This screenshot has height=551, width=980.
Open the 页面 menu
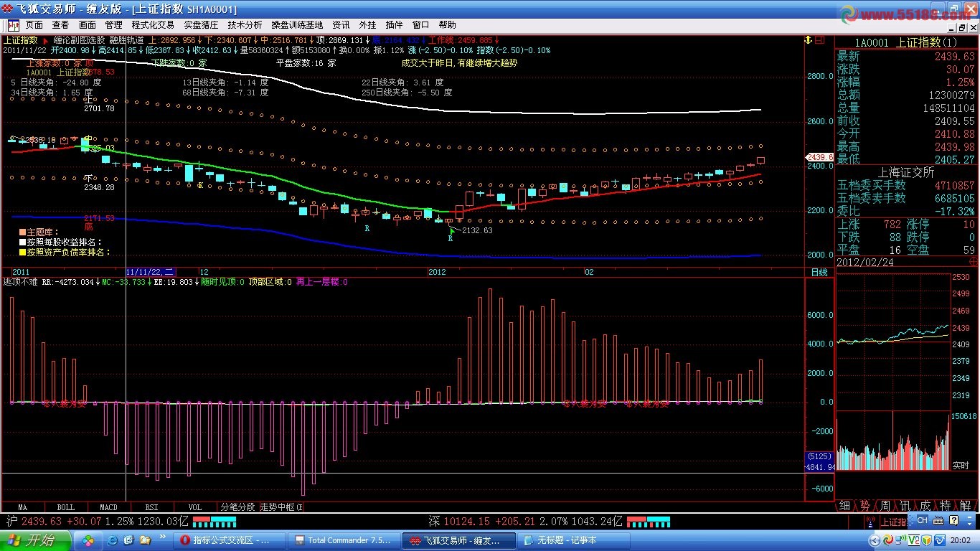(x=34, y=25)
